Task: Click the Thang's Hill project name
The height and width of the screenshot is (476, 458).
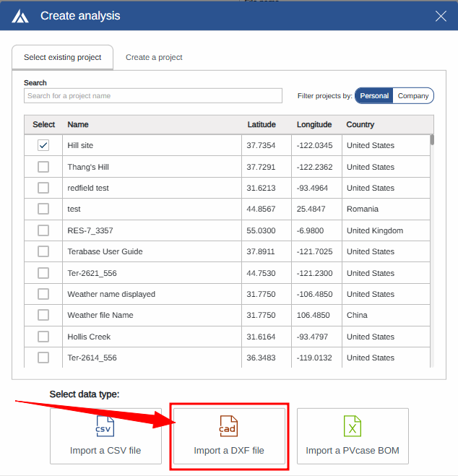Action: pyautogui.click(x=88, y=167)
